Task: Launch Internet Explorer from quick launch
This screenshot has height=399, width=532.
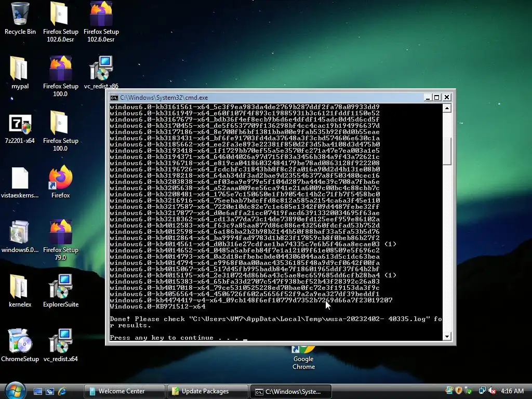Action: (62, 392)
